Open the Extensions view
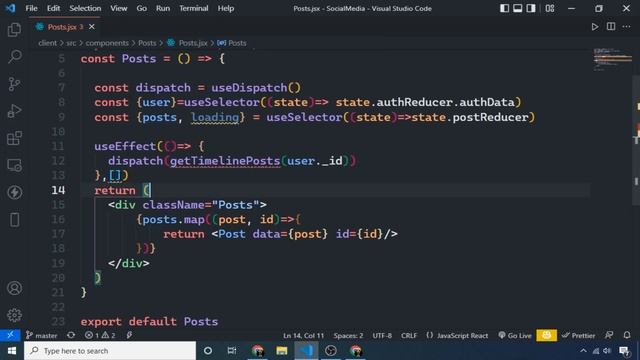The width and height of the screenshot is (640, 360). tap(14, 138)
